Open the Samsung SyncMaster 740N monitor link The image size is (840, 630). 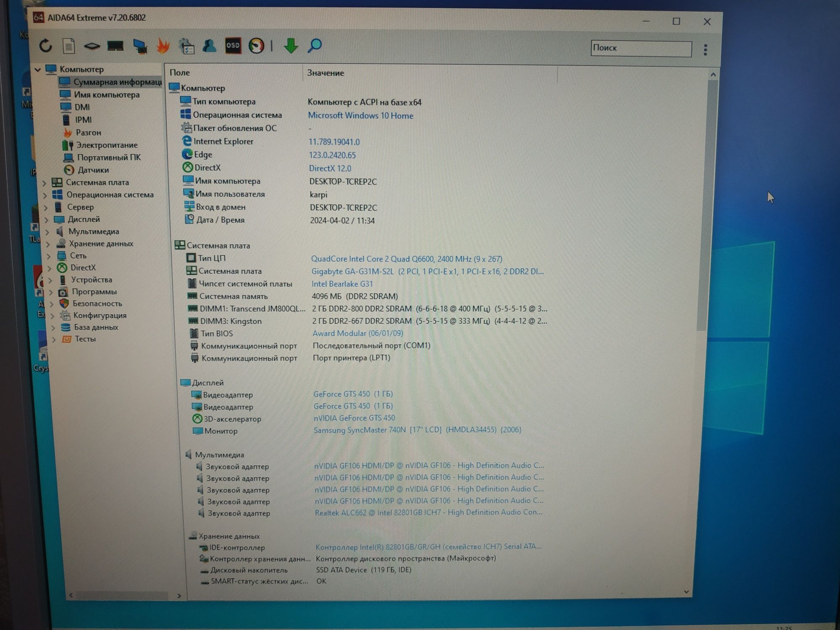tap(417, 430)
